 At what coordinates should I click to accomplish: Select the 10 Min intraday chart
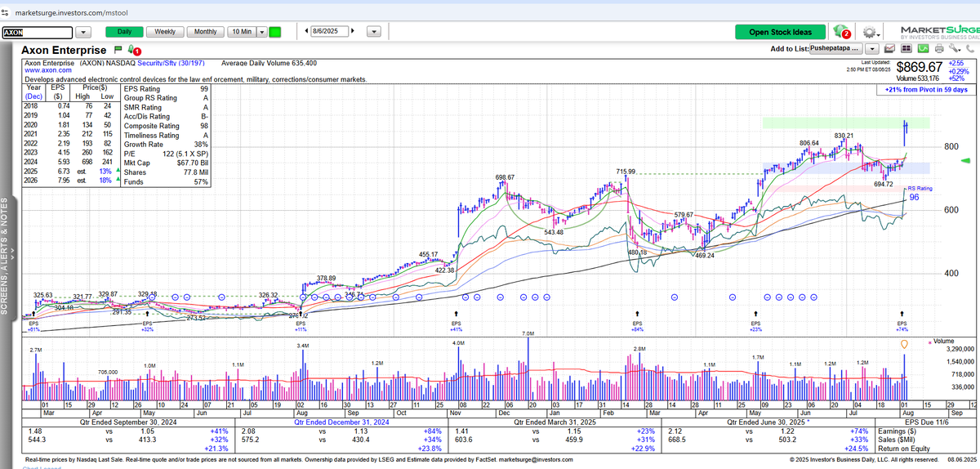242,32
